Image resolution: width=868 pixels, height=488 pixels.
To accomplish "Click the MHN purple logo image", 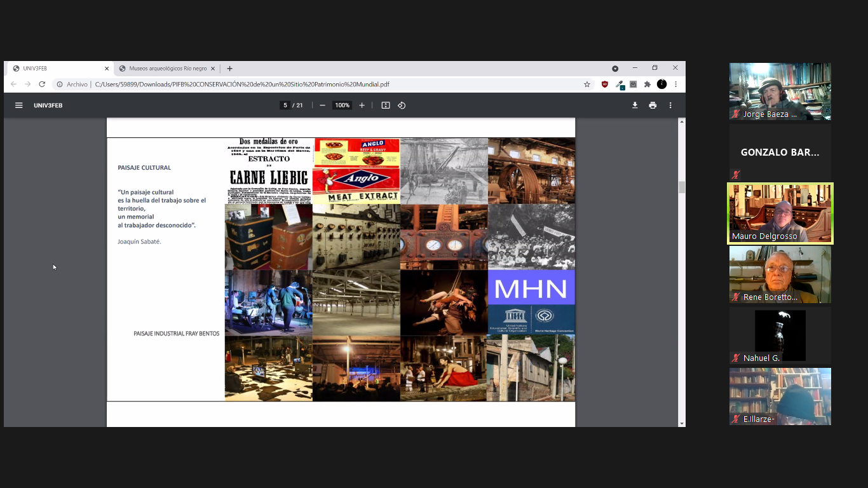I will pos(531,287).
